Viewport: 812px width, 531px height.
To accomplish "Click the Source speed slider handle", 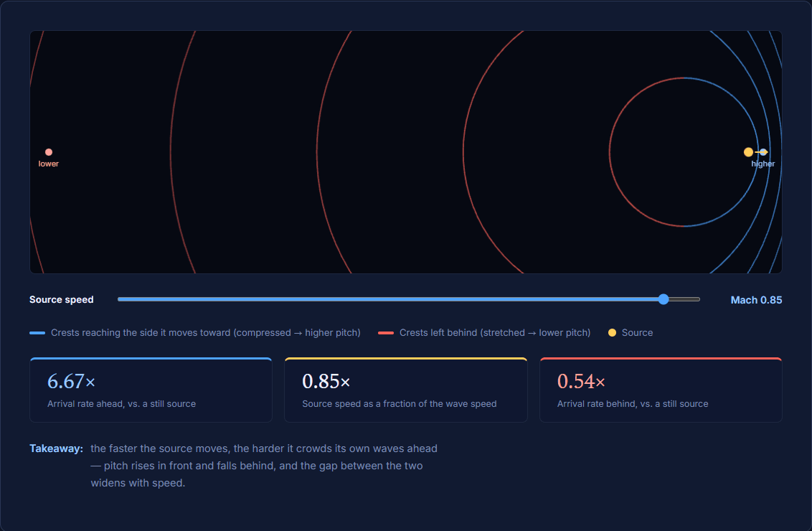I will [x=664, y=299].
